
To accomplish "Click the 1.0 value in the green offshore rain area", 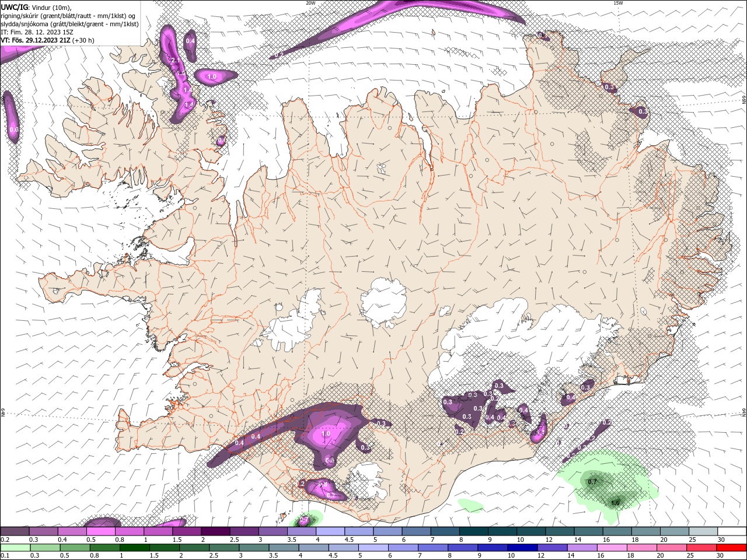I will point(615,503).
